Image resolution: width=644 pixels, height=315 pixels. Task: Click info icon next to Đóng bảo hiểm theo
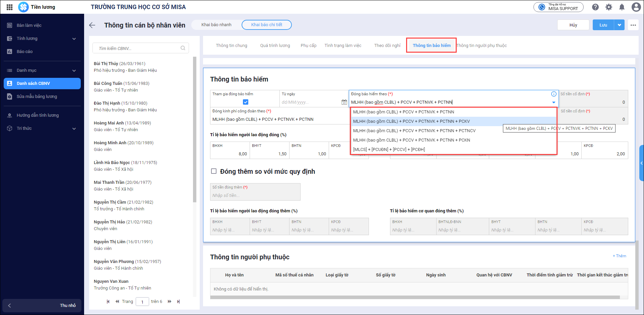tap(554, 94)
